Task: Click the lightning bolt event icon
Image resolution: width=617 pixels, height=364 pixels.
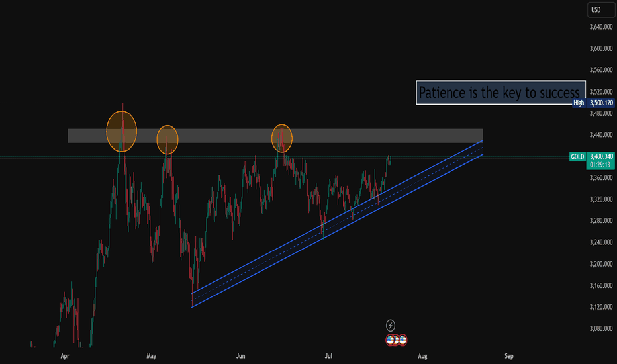Action: [391, 326]
